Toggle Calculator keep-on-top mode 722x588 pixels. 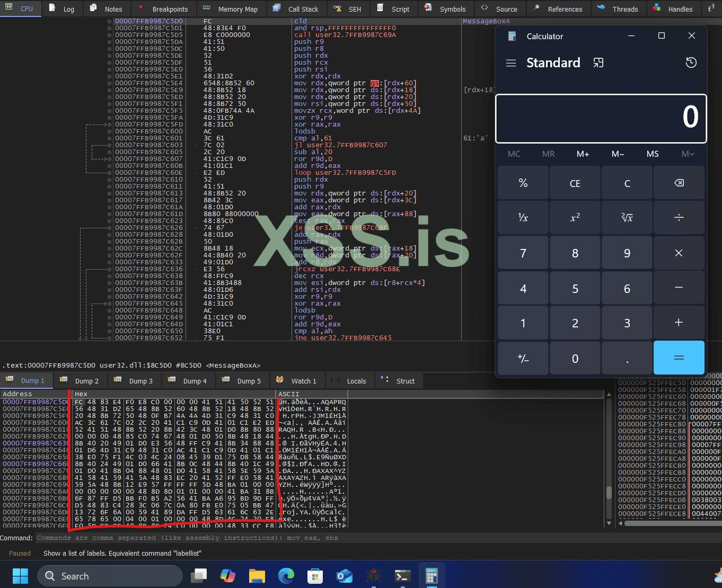tap(598, 63)
